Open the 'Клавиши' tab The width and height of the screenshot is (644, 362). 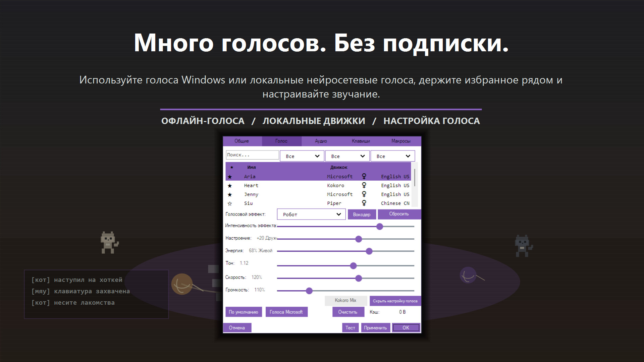[361, 141]
